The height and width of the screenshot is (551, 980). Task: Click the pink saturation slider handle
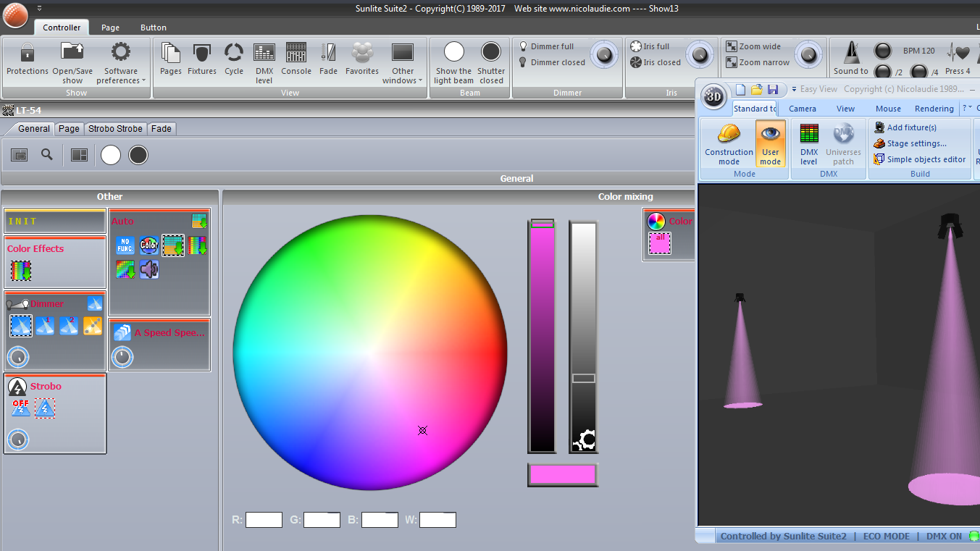point(543,224)
